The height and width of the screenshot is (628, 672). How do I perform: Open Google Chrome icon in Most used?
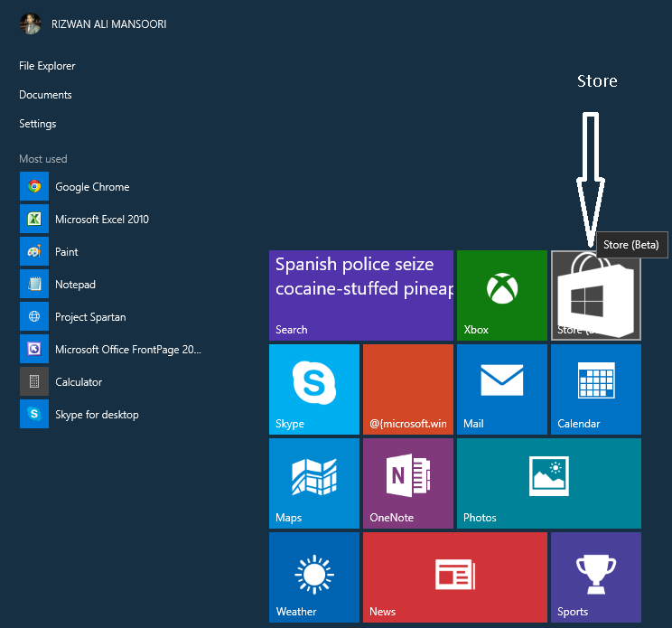(x=34, y=186)
